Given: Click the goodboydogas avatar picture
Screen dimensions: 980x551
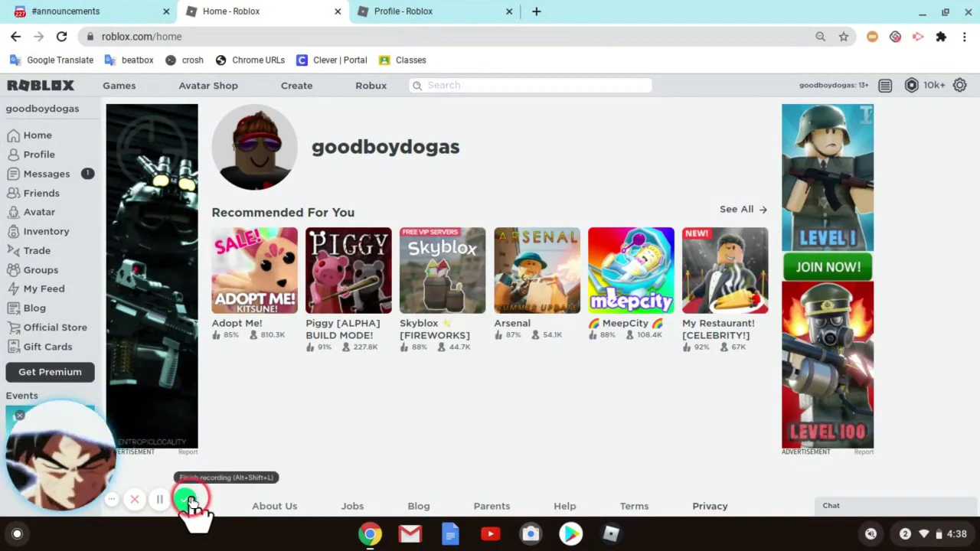Looking at the screenshot, I should click(x=254, y=147).
